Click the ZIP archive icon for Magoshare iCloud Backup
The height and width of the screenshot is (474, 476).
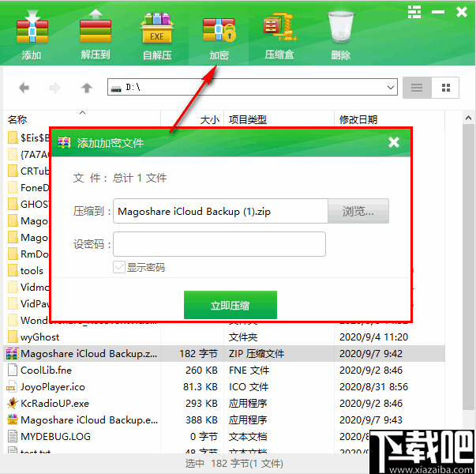pyautogui.click(x=13, y=353)
